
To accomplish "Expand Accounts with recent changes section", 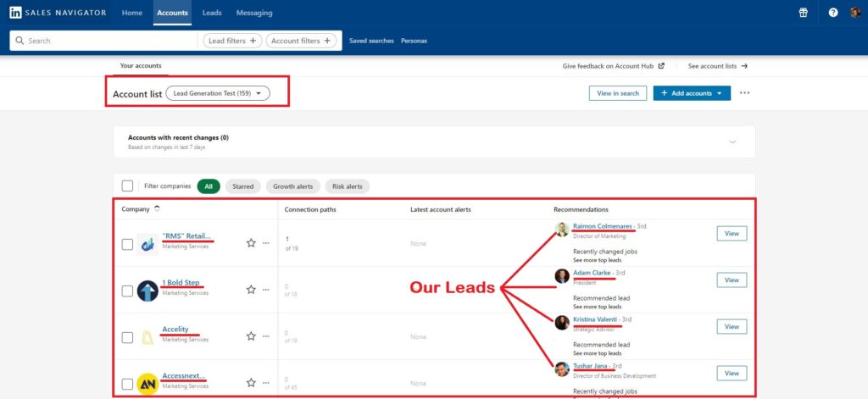I will coord(733,141).
